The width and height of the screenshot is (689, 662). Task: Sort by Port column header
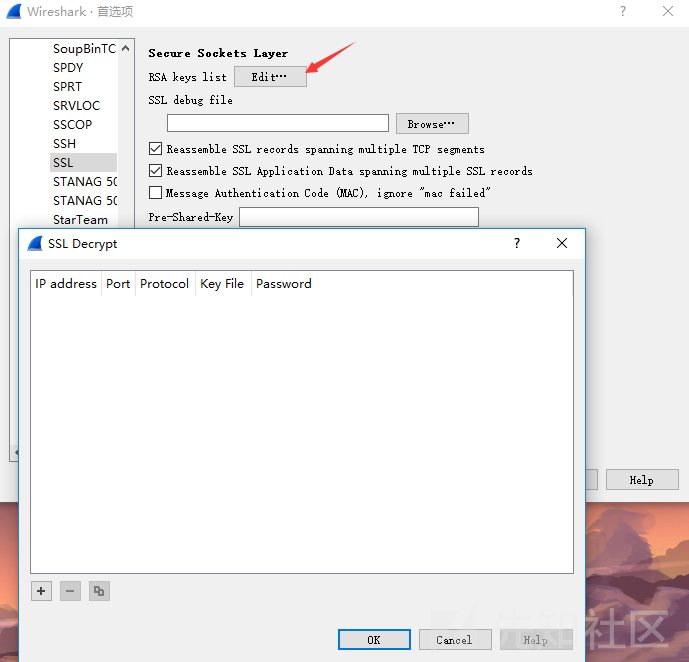click(x=118, y=284)
